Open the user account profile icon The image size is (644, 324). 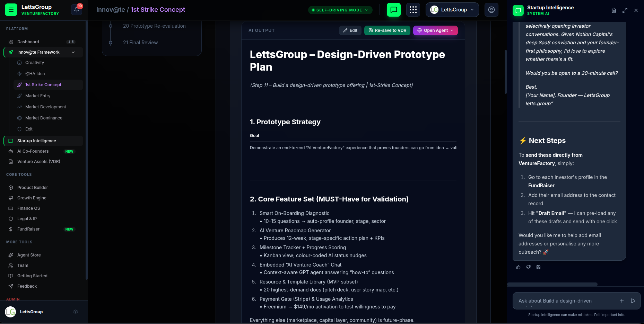(x=491, y=10)
